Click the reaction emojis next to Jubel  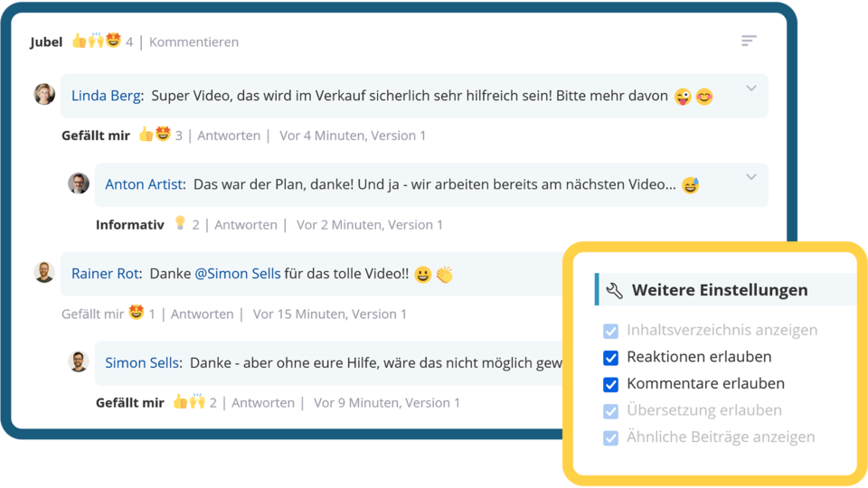97,41
